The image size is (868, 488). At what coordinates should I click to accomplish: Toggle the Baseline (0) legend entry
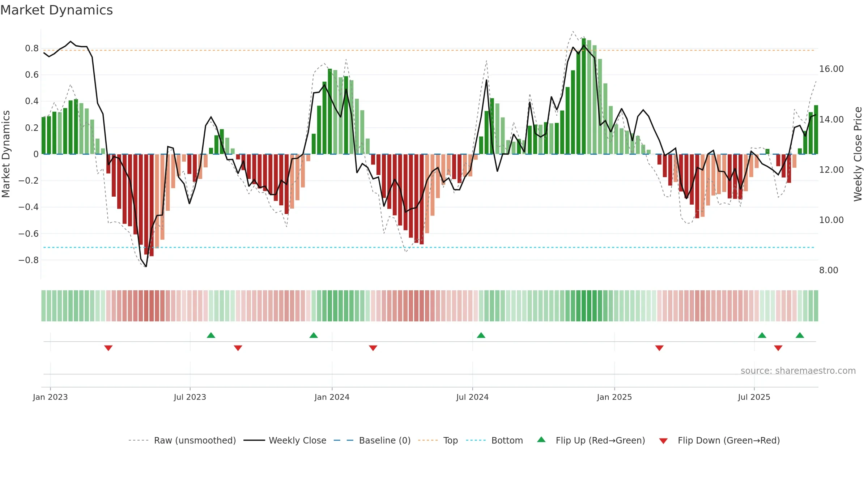point(372,440)
